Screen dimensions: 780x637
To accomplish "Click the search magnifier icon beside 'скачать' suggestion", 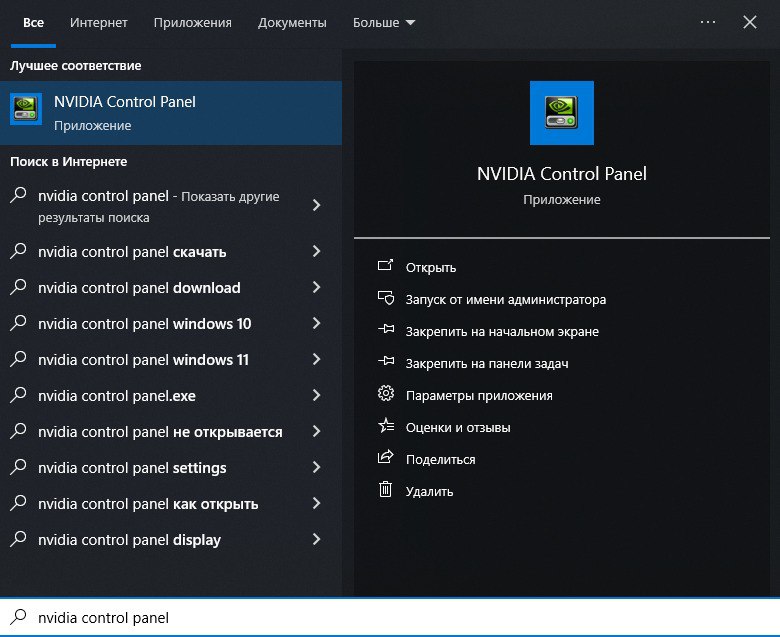I will point(18,250).
